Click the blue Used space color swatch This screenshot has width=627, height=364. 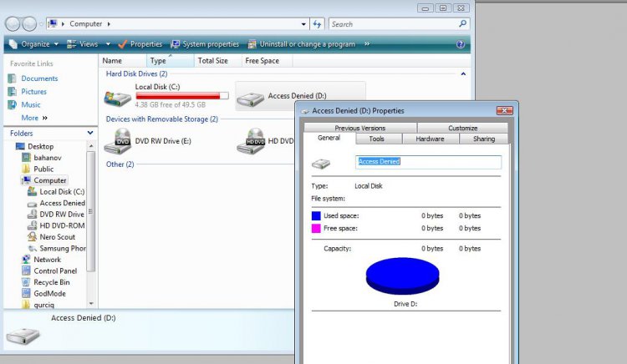pyautogui.click(x=316, y=215)
